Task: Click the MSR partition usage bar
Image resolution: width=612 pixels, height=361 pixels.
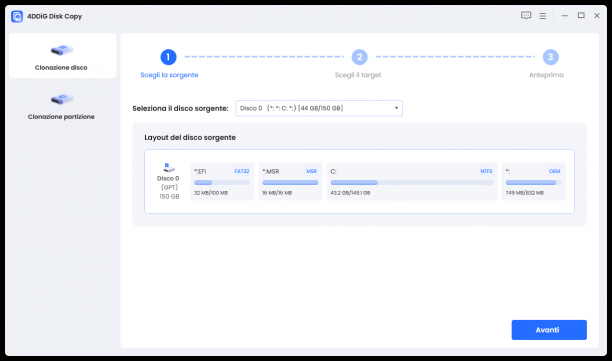Action: pos(290,183)
